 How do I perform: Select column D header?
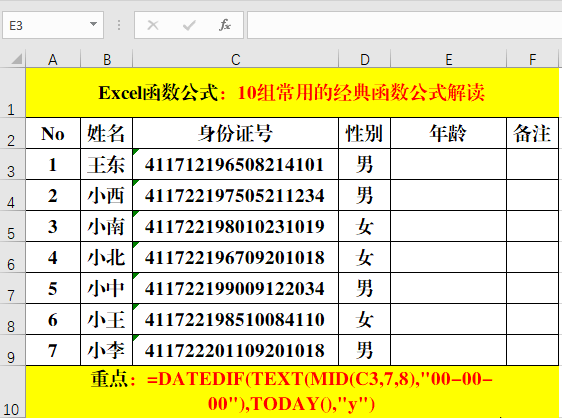tap(365, 59)
